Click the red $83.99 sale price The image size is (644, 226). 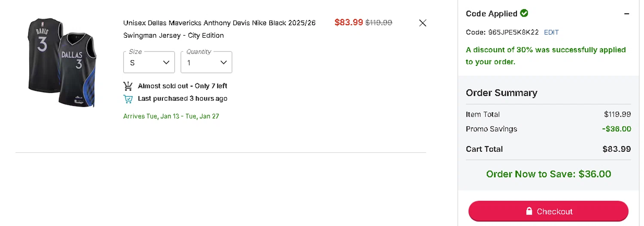(x=349, y=23)
